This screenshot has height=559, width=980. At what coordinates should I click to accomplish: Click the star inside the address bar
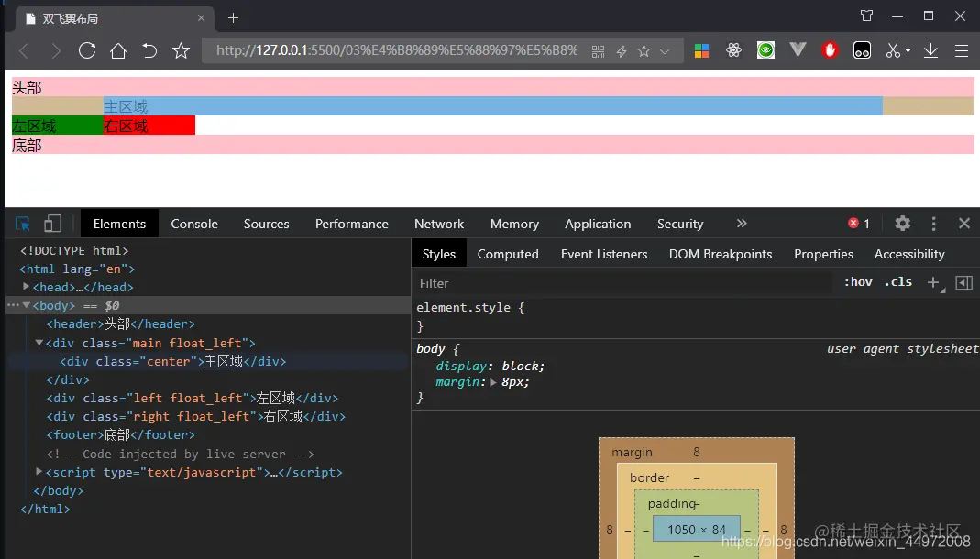(644, 51)
